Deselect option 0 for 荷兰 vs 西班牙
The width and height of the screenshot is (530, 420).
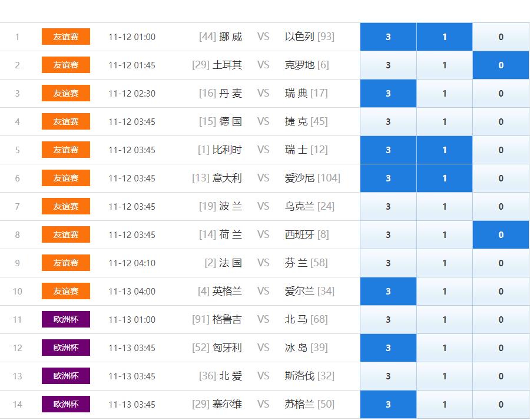pos(501,234)
